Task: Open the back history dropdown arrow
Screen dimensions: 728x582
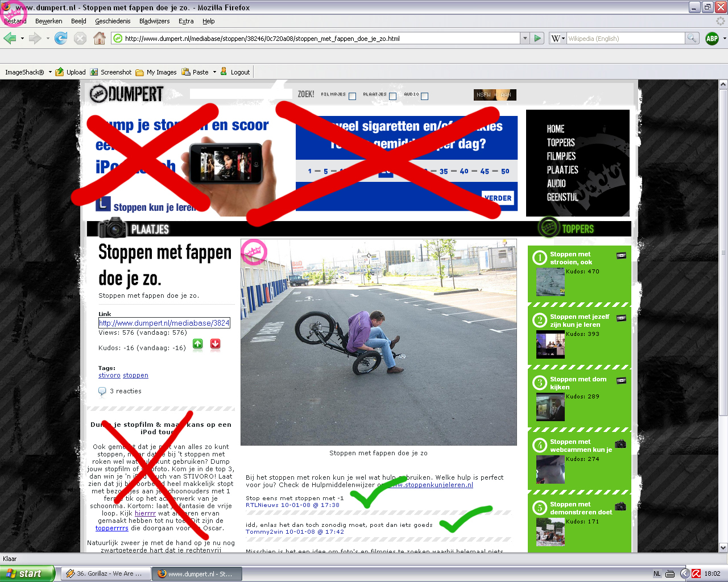Action: [22, 39]
